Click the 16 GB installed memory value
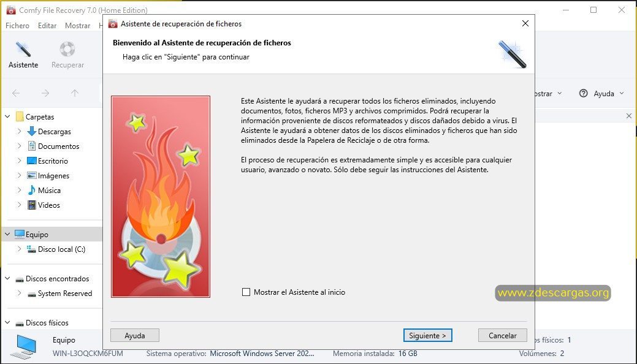 [407, 354]
